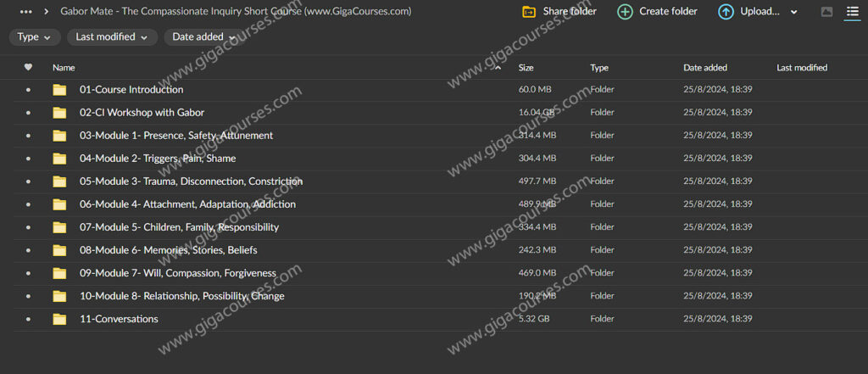Expand the Upload options chevron

[x=793, y=12]
